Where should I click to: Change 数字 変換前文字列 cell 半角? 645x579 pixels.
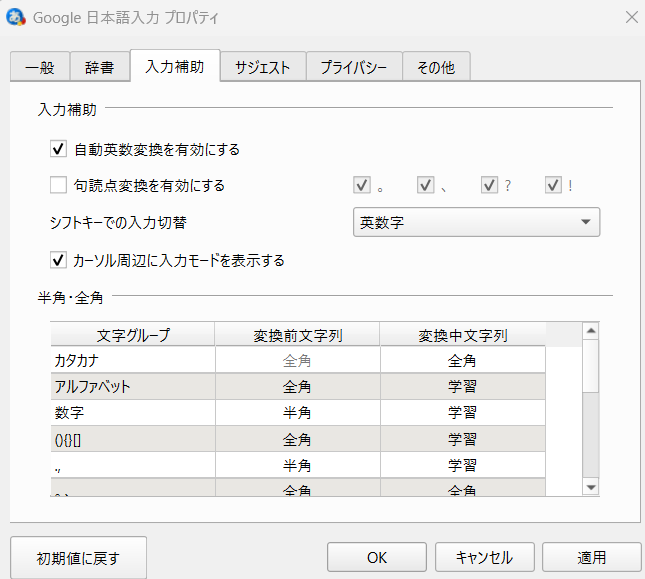(x=297, y=412)
